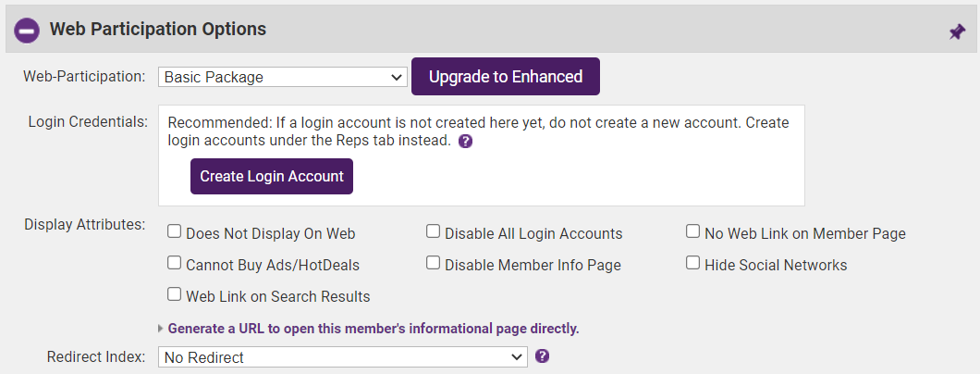Toggle Hide Social Networks checkbox
The image size is (980, 374).
coord(692,264)
